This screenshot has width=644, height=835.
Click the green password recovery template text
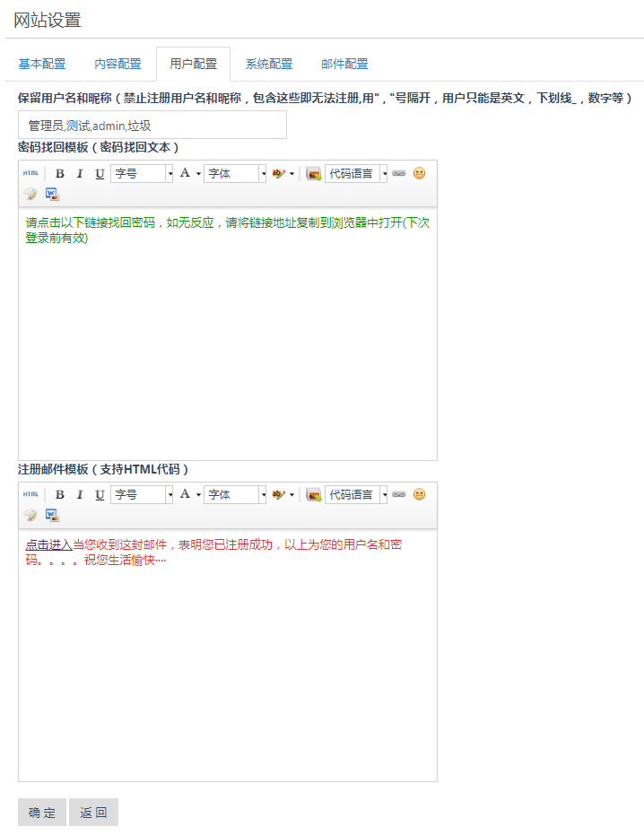coord(228,230)
